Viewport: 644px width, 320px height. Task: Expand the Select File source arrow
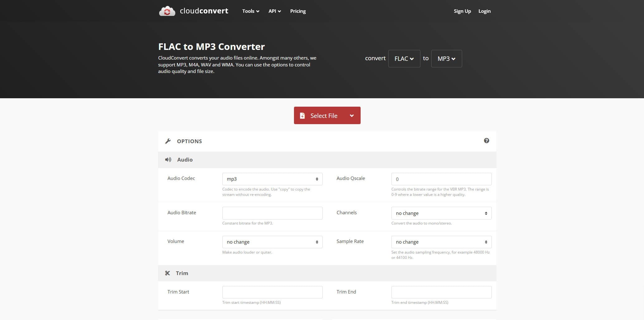pyautogui.click(x=352, y=116)
